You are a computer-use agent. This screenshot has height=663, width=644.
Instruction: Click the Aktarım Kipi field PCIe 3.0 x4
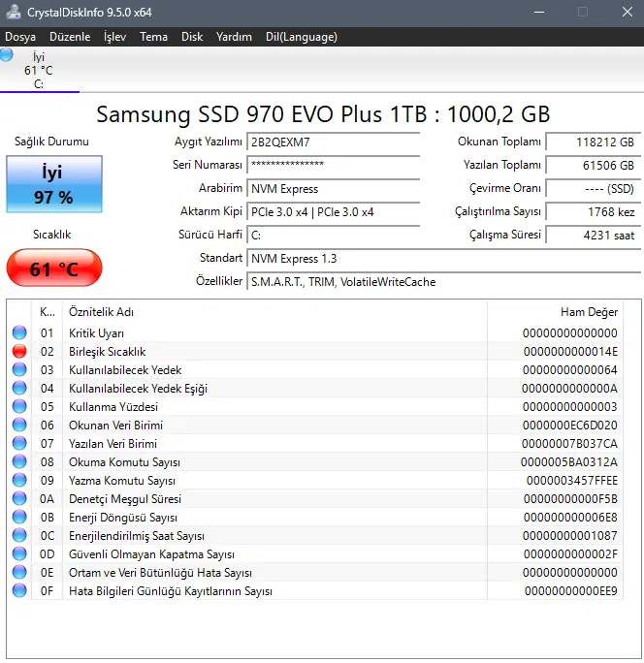point(334,212)
